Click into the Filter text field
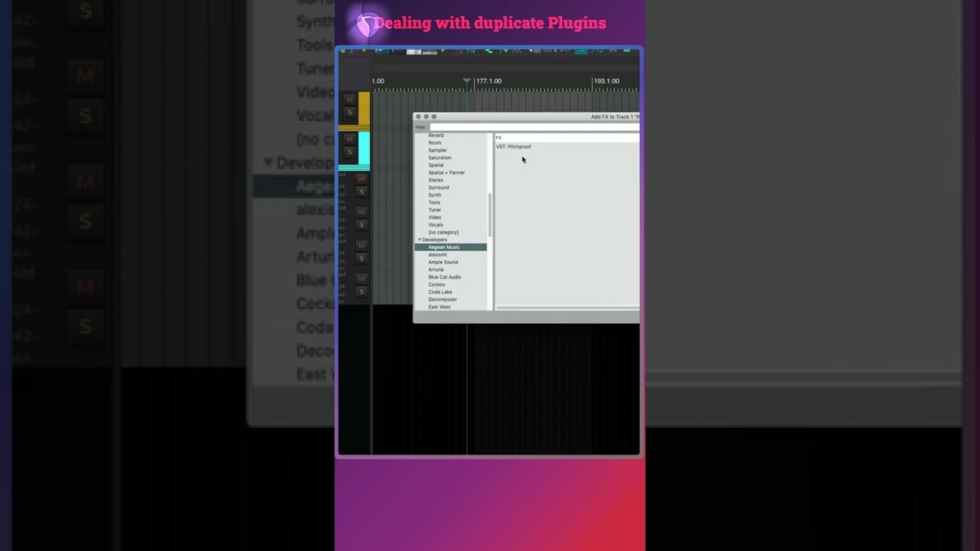Image resolution: width=980 pixels, height=551 pixels. pos(534,127)
